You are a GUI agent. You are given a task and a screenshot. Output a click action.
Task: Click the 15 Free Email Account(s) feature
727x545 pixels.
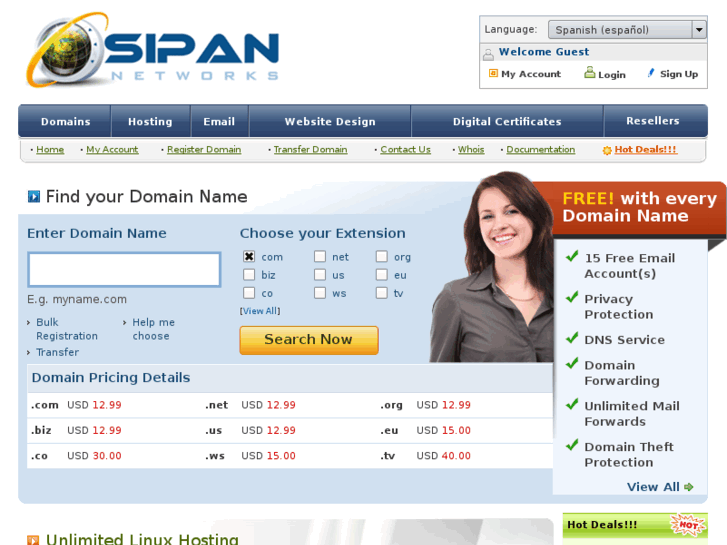click(630, 266)
